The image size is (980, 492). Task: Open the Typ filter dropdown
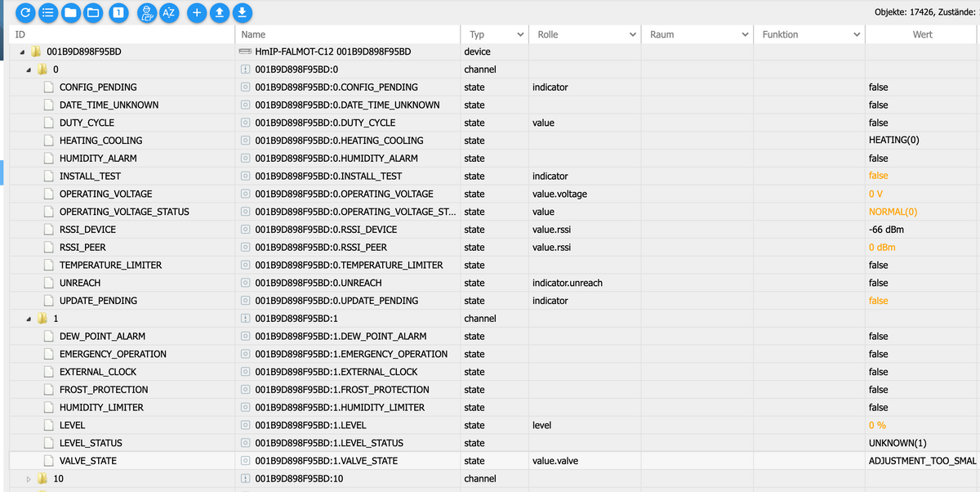[x=520, y=35]
